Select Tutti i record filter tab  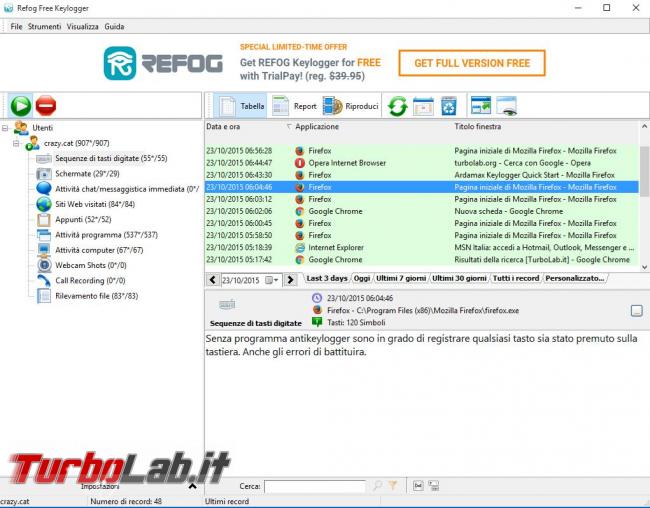pyautogui.click(x=516, y=278)
